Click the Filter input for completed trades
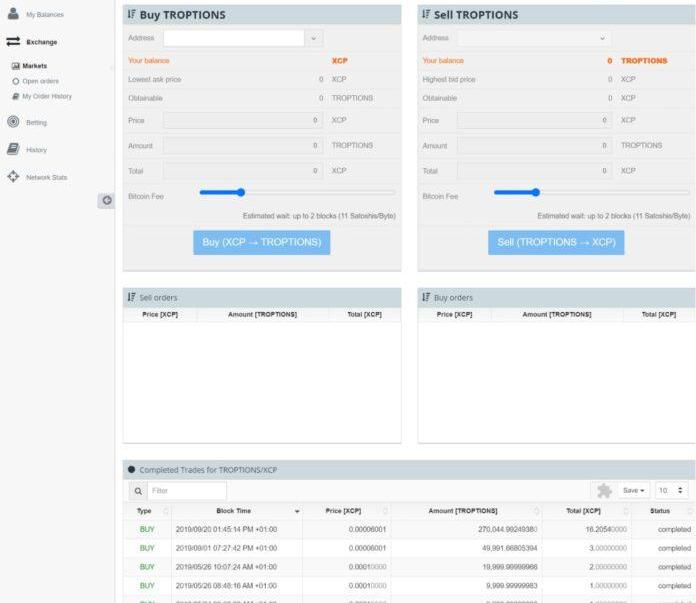This screenshot has height=603, width=696. (x=187, y=491)
